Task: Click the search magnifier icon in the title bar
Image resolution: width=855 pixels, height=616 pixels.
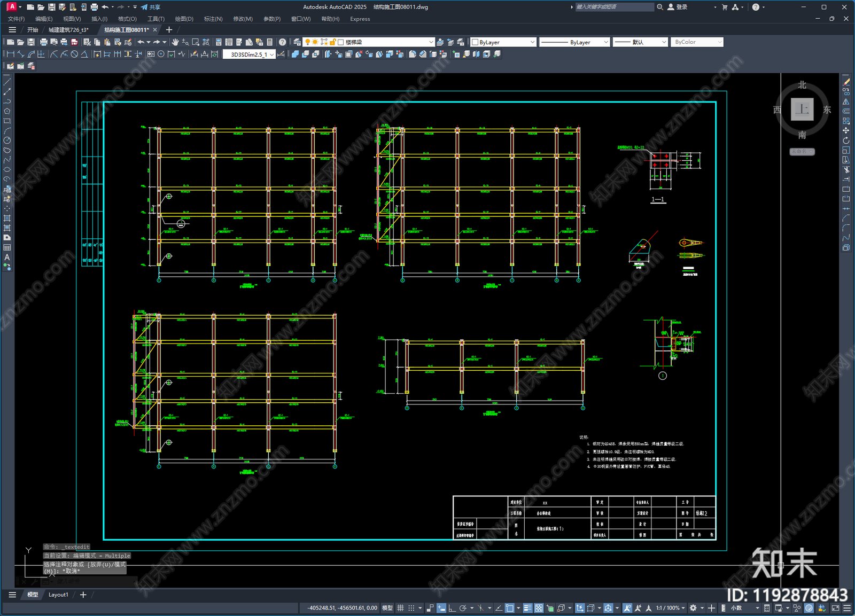Action: [x=660, y=7]
